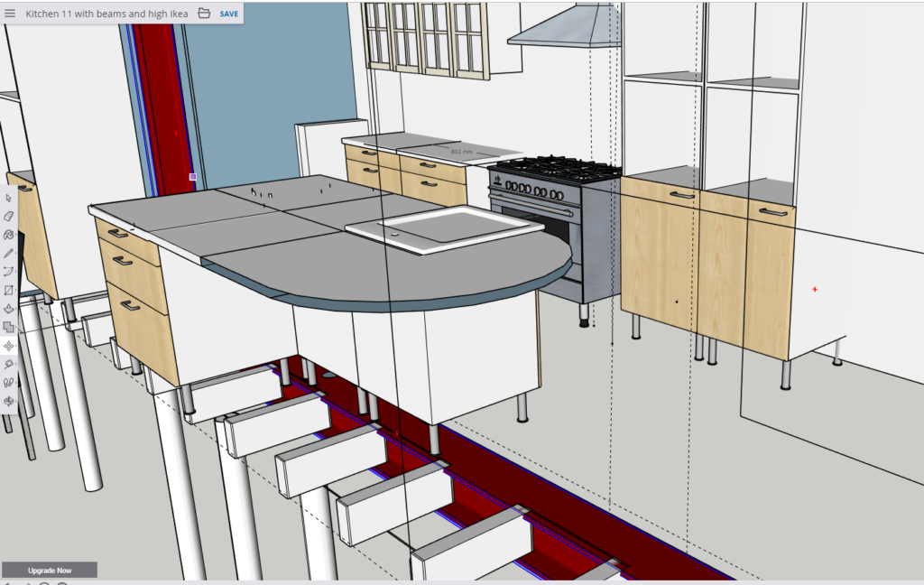Click the overlapping squares tool icon
924x585 pixels.
9,328
